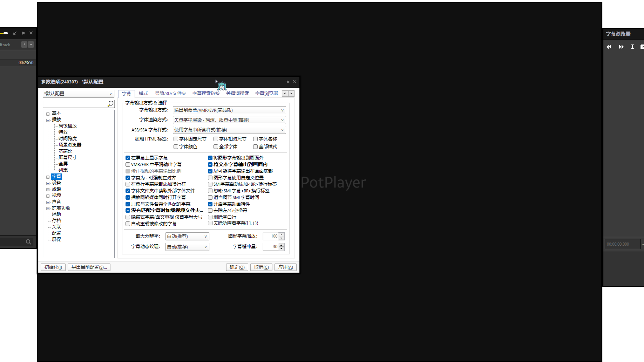The height and width of the screenshot is (362, 644).
Task: Open the ASS/SSA 字幕样式 dropdown
Action: pos(229,130)
